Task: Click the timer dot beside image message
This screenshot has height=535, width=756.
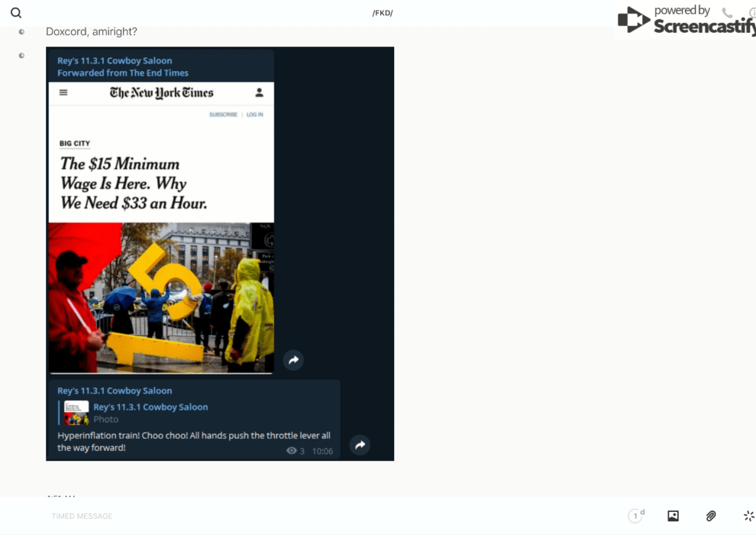Action: tap(21, 56)
